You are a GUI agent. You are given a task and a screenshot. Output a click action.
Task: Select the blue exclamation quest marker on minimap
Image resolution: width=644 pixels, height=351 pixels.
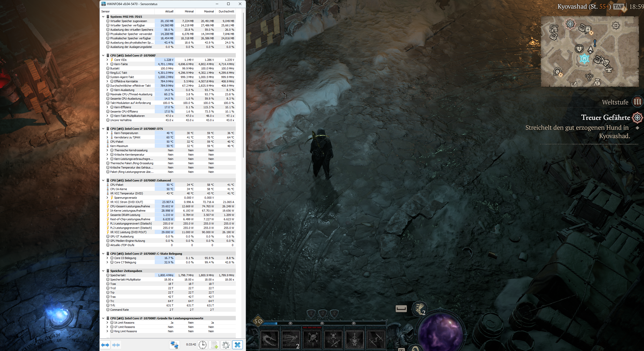[x=595, y=43]
